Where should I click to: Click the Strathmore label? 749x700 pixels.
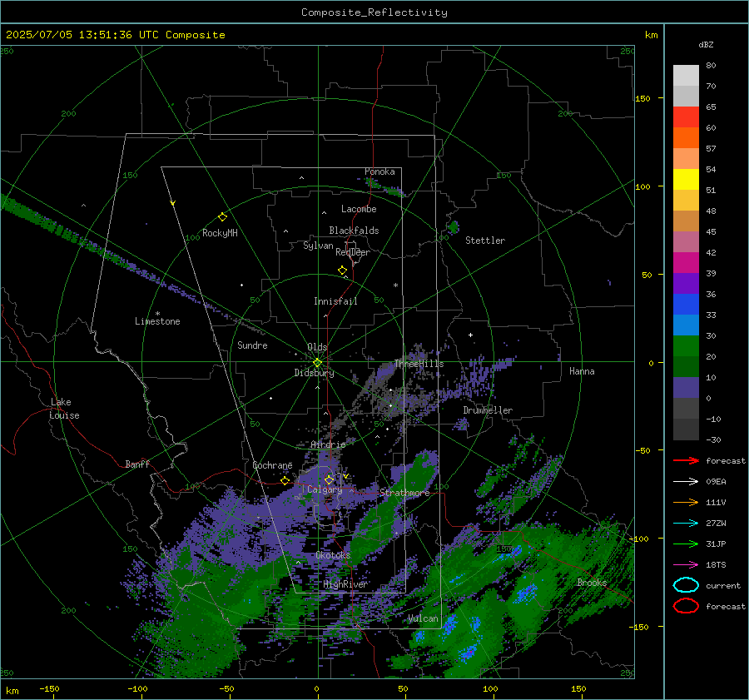(x=404, y=493)
